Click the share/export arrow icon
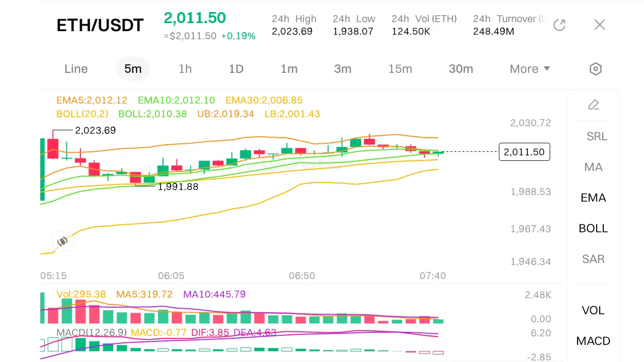 pyautogui.click(x=559, y=25)
